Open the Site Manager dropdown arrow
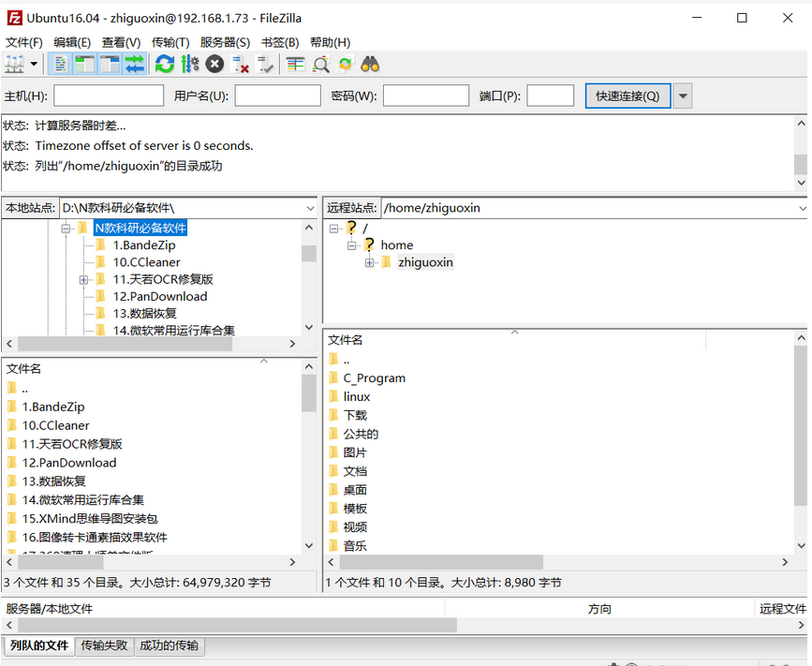 coord(34,65)
